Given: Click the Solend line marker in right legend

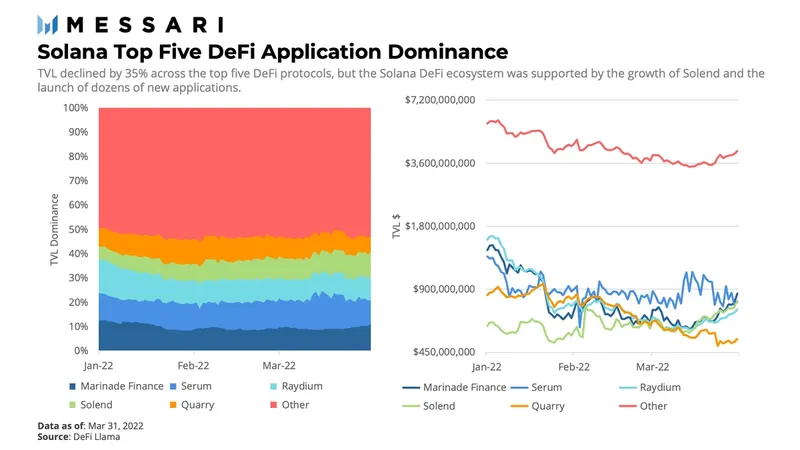Looking at the screenshot, I should click(x=411, y=407).
